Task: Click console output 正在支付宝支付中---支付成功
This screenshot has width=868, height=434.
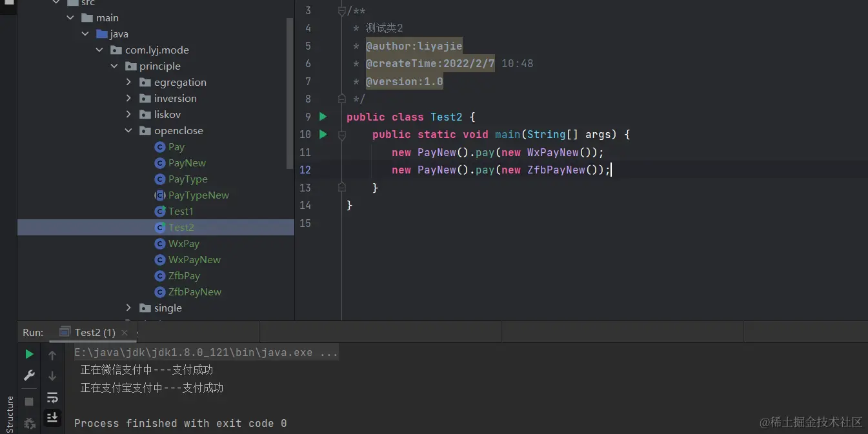Action: 152,388
